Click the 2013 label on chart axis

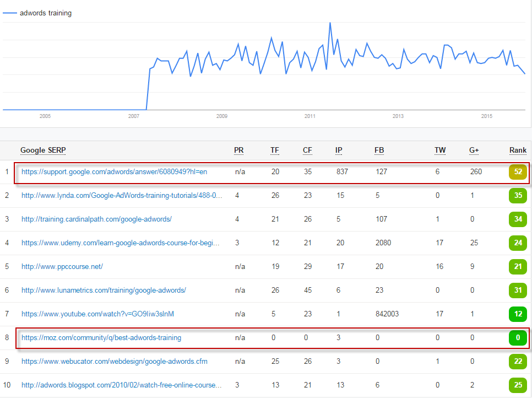tap(398, 116)
